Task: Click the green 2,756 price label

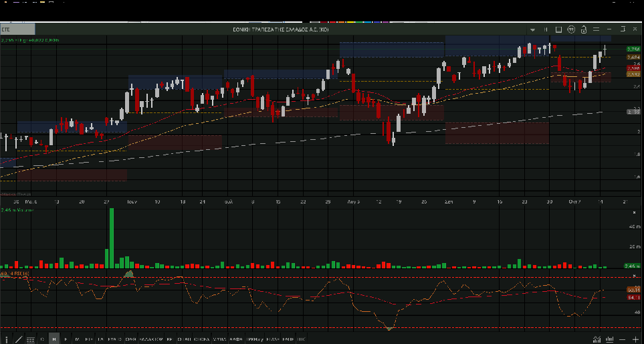Action: tap(632, 50)
